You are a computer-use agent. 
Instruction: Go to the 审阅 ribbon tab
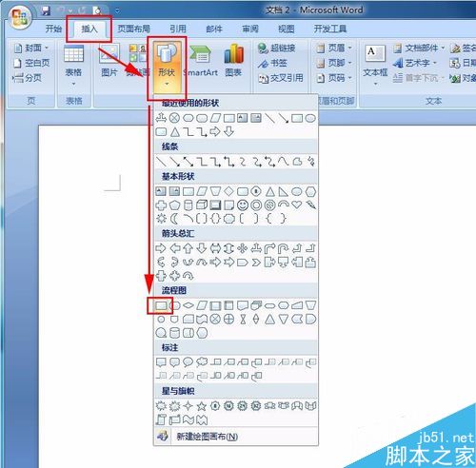250,29
